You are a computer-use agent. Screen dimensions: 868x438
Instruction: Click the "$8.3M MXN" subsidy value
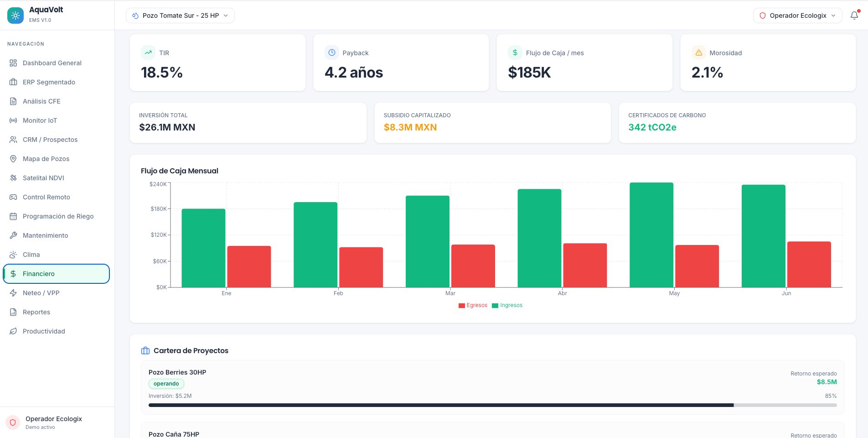coord(410,127)
